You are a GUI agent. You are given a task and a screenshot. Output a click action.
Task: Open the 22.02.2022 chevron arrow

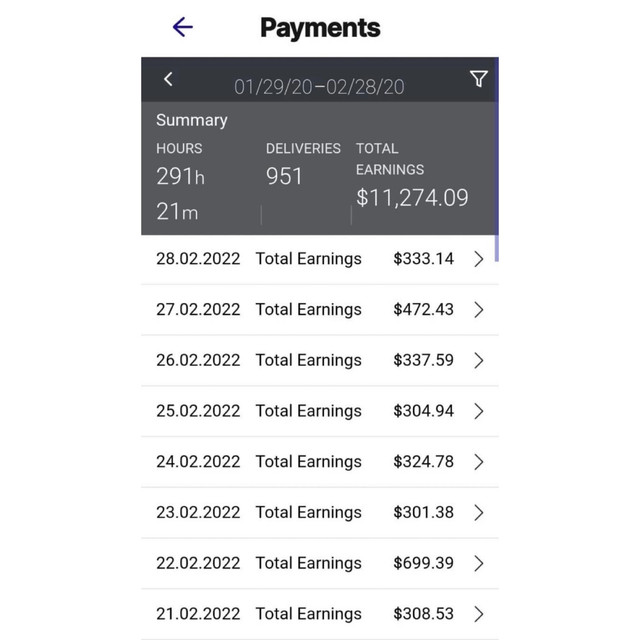coord(478,564)
